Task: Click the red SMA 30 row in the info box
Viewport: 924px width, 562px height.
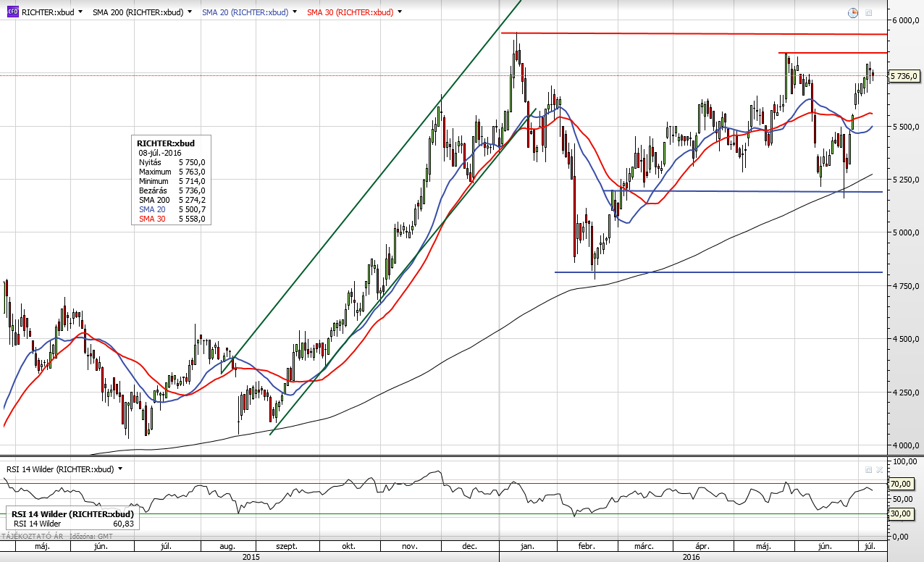Action: pyautogui.click(x=172, y=219)
